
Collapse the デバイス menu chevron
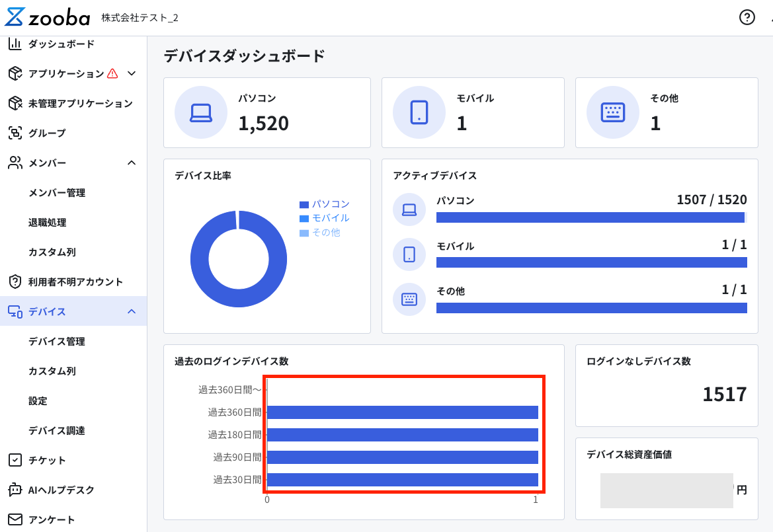[x=132, y=311]
